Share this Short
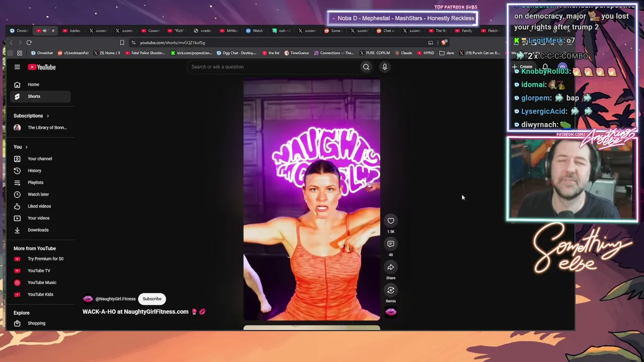Viewport: 644px width, 362px height. coord(391,267)
